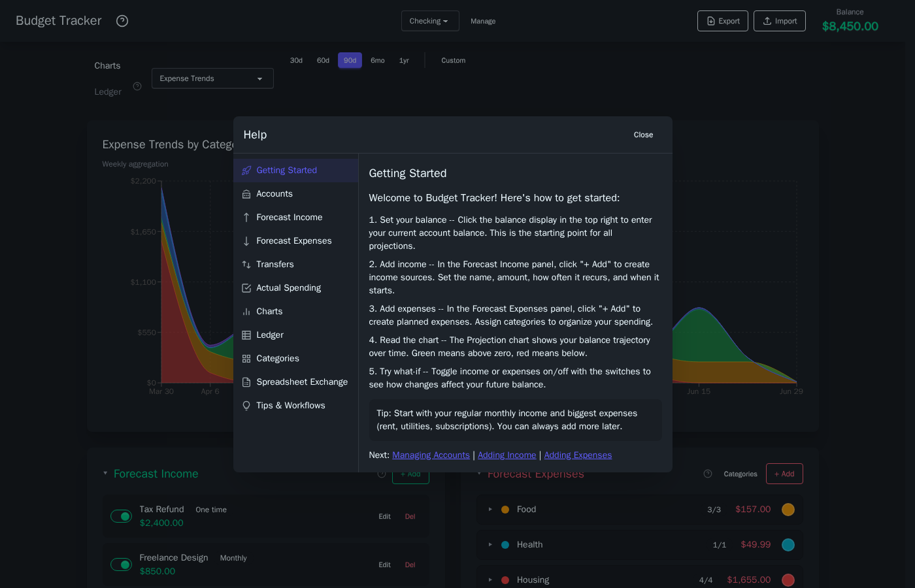Toggle off the Tax Refund income switch
This screenshot has width=915, height=588.
[x=121, y=516]
